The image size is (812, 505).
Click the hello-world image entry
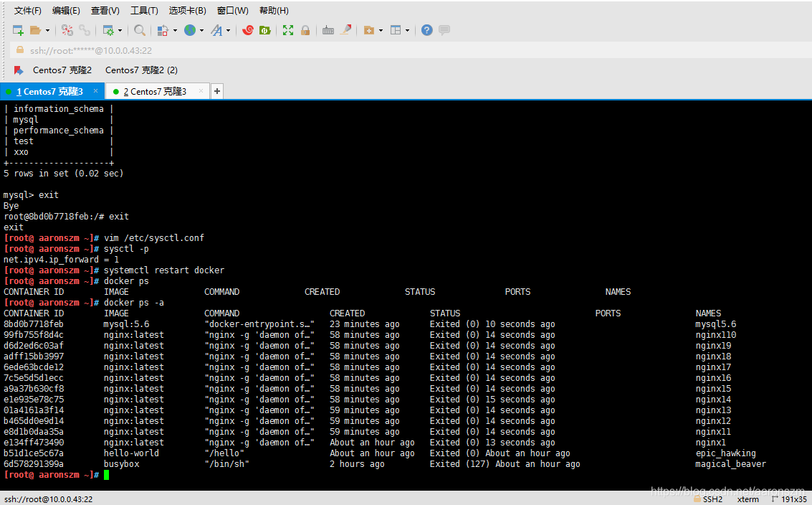click(131, 453)
